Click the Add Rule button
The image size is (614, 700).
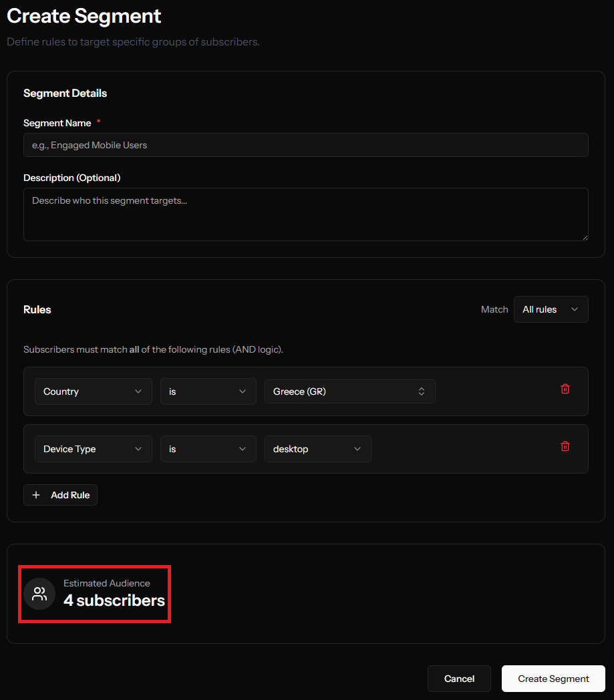click(x=60, y=495)
